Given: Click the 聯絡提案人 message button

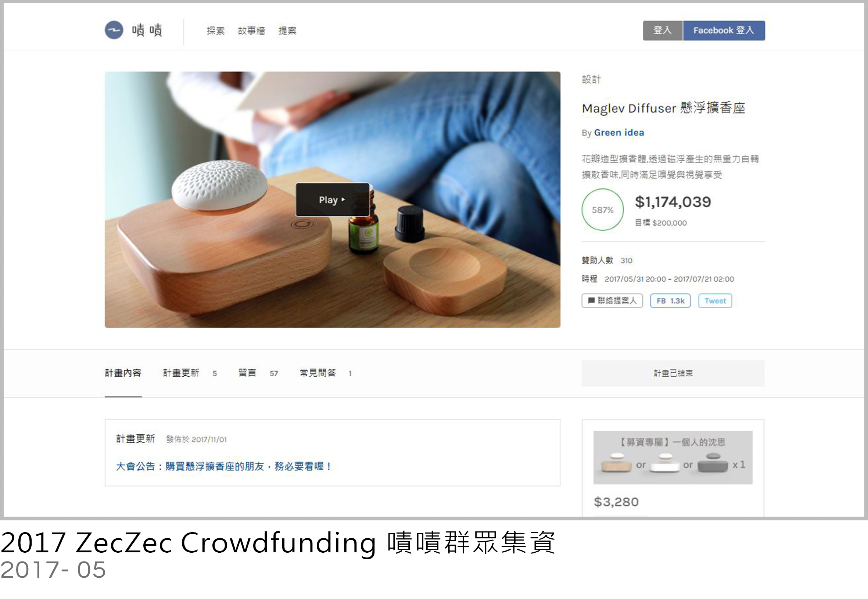Looking at the screenshot, I should [x=612, y=301].
